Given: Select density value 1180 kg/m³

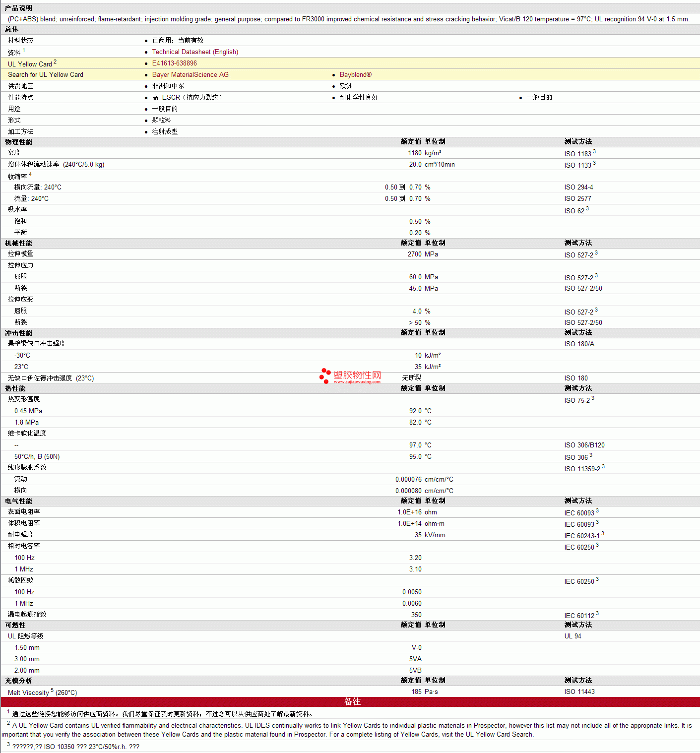Looking at the screenshot, I should pyautogui.click(x=424, y=153).
